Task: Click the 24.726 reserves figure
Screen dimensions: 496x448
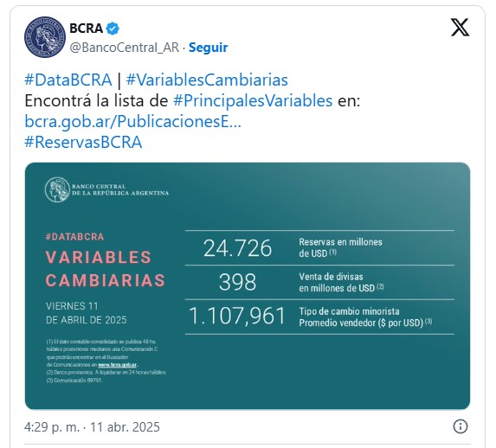Action: tap(237, 248)
